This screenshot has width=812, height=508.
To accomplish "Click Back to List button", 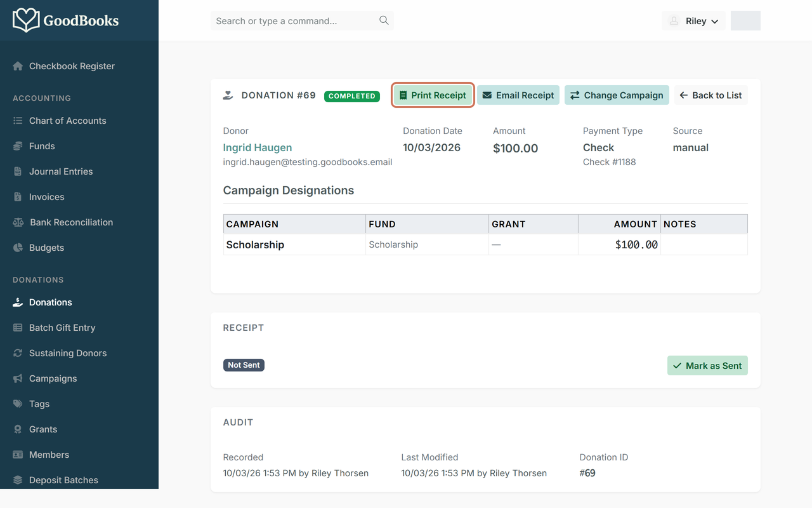I will point(710,95).
